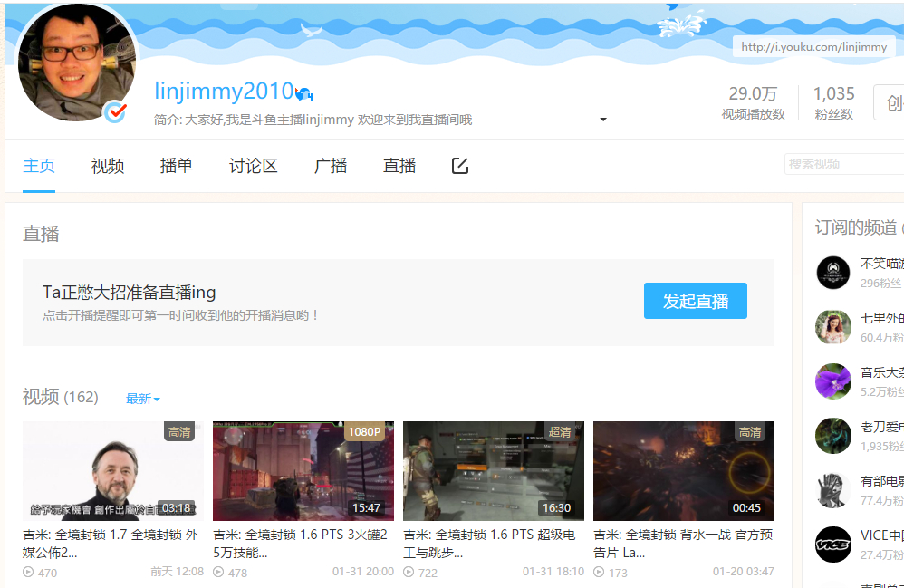904x588 pixels.
Task: Switch to the 广播 tab
Action: tap(331, 166)
